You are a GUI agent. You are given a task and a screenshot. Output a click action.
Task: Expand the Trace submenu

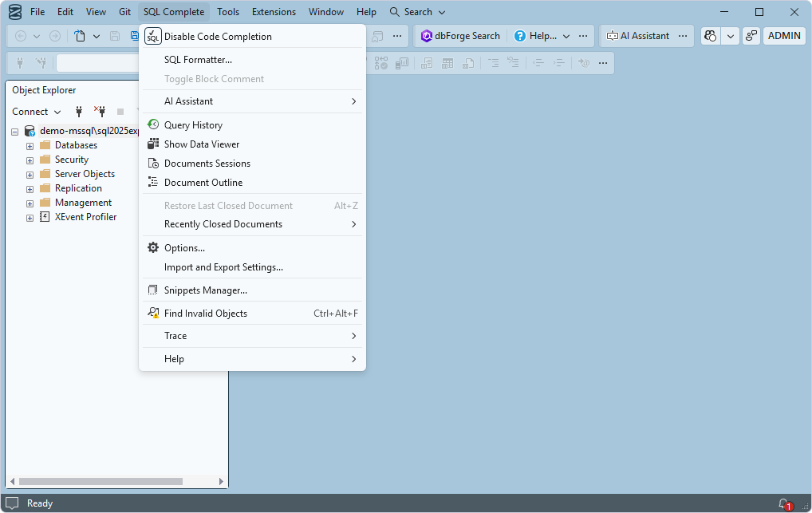coord(252,336)
